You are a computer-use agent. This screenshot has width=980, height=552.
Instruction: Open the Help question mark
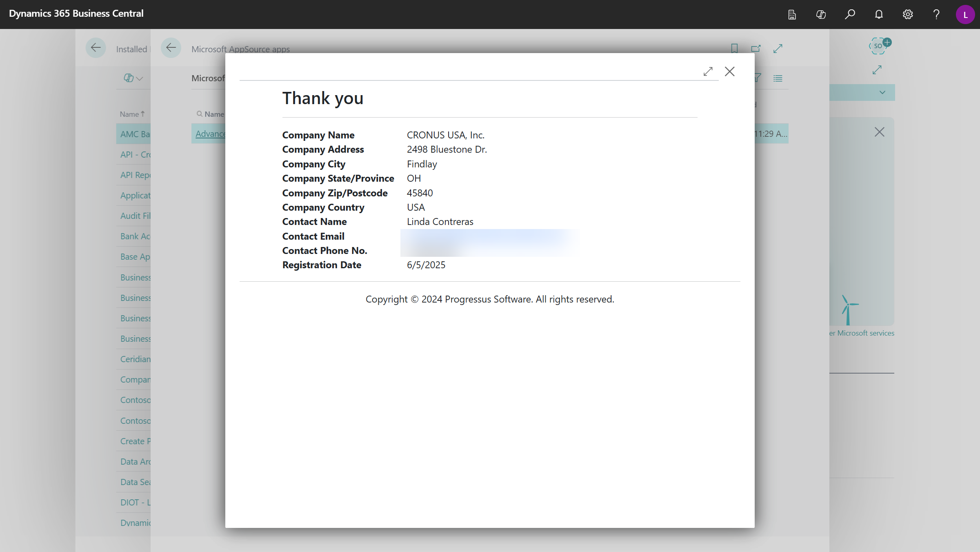point(936,14)
